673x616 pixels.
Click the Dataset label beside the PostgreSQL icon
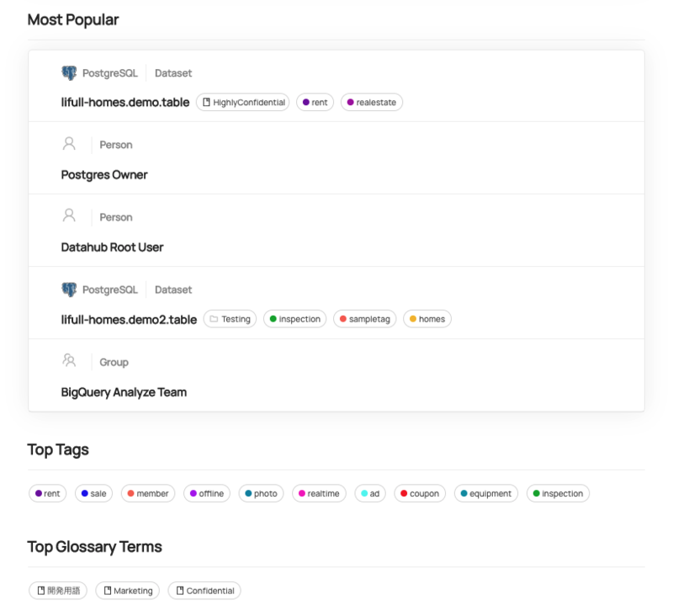click(x=173, y=72)
